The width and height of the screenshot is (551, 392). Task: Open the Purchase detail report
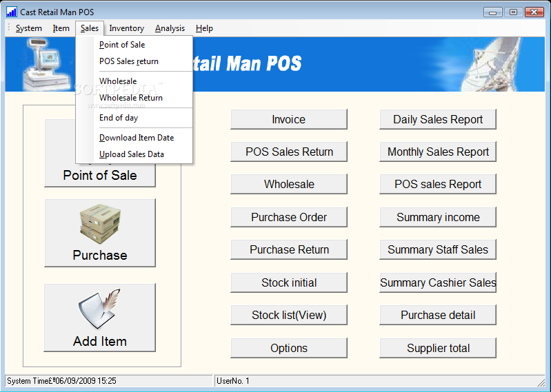pyautogui.click(x=438, y=315)
